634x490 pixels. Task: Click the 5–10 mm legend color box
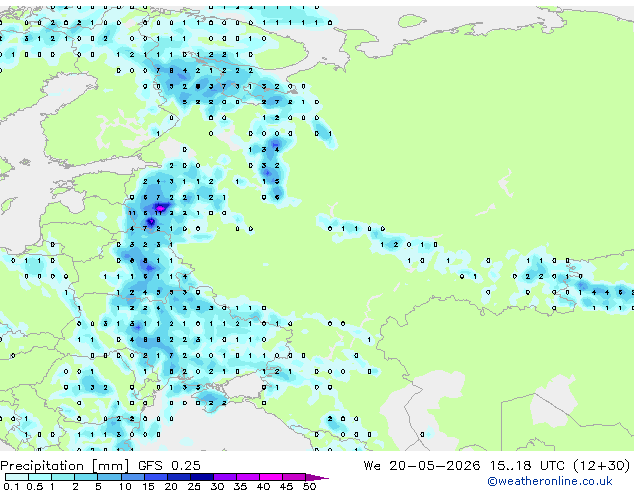click(x=110, y=477)
